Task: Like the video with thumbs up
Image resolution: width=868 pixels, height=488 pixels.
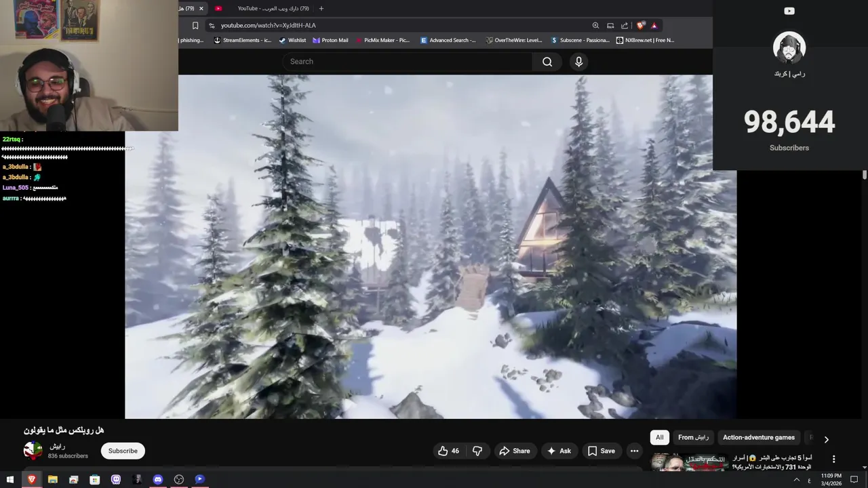Action: pyautogui.click(x=448, y=451)
